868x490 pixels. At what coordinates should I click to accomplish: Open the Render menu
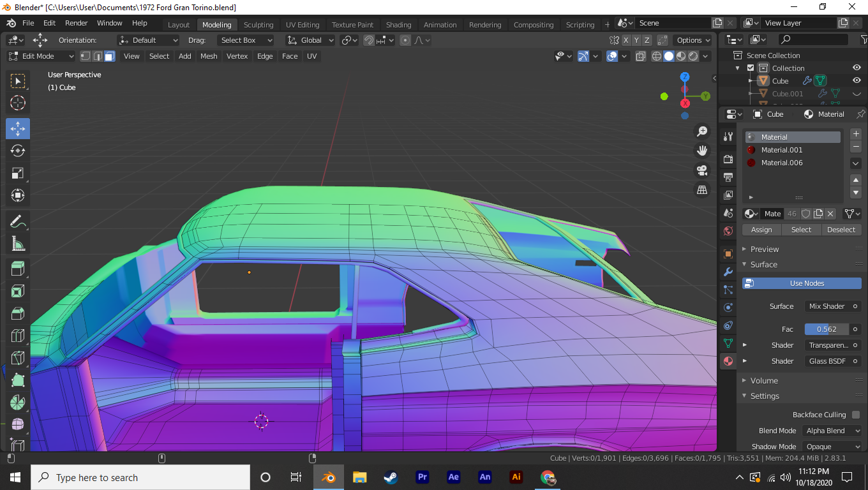point(77,23)
